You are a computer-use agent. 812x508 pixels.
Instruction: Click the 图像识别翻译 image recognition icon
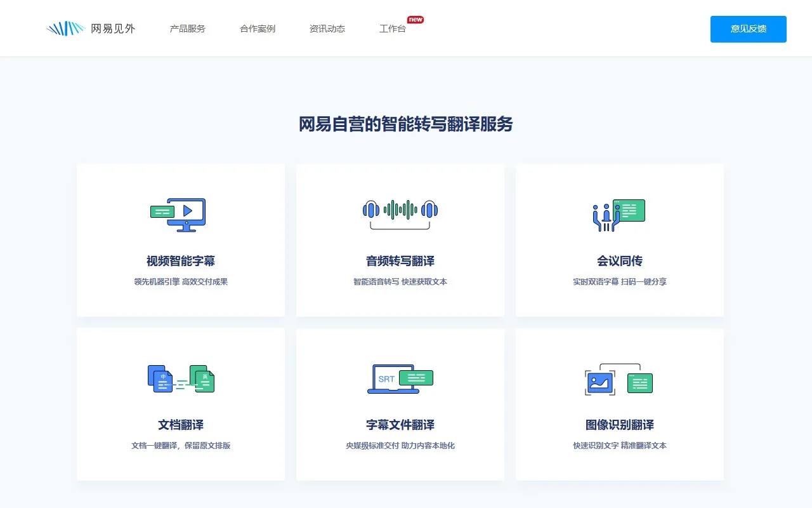tap(620, 379)
